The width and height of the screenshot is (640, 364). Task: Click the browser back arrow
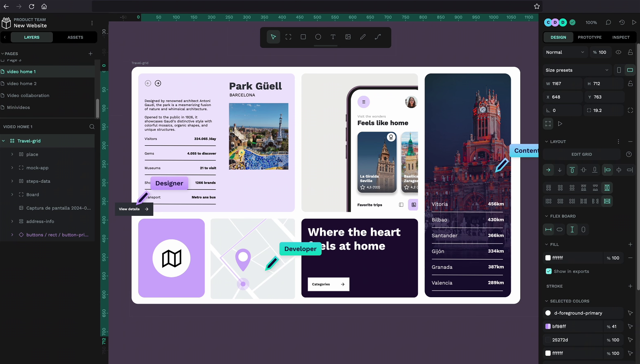(x=6, y=6)
